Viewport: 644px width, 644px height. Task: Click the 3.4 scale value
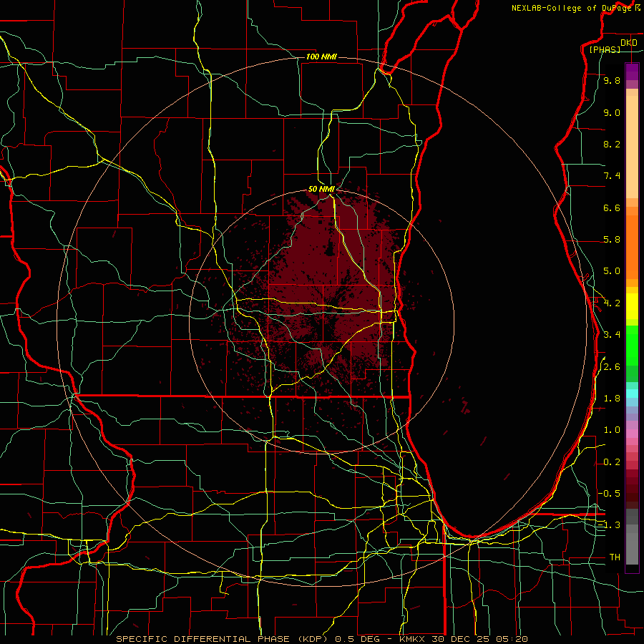(x=612, y=335)
